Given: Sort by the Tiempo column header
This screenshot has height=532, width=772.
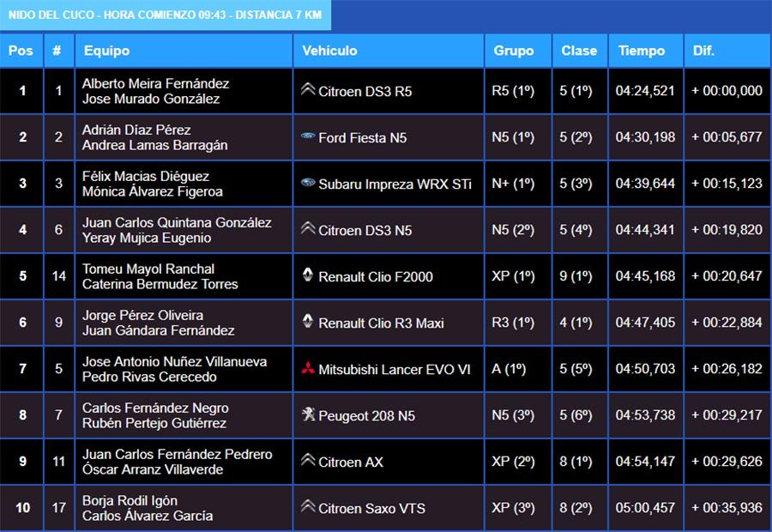Looking at the screenshot, I should click(642, 51).
